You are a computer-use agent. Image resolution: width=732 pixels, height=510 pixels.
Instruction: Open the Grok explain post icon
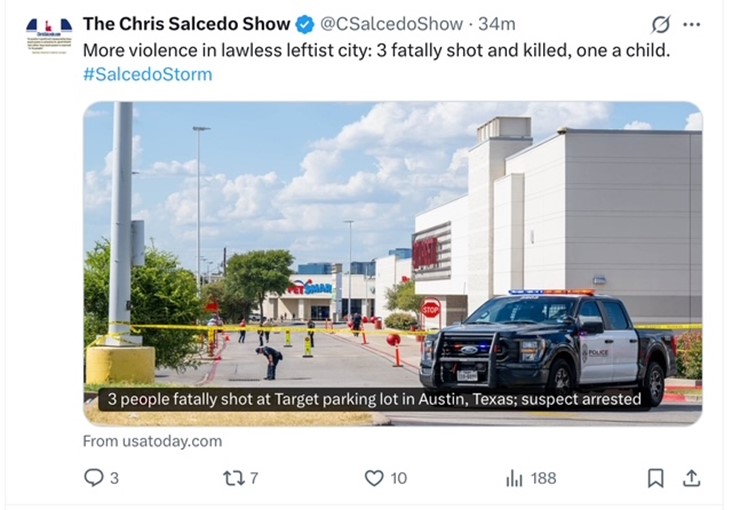point(661,24)
